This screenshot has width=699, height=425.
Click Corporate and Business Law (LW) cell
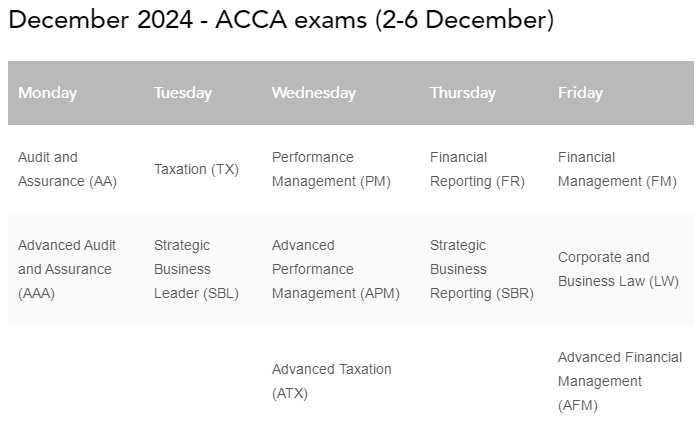pos(618,269)
